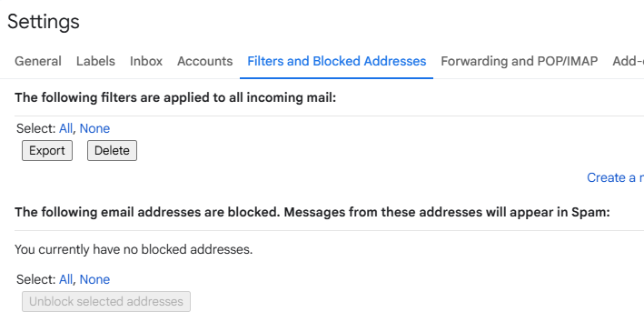Choose None in the filters Select row
This screenshot has width=644, height=332.
click(94, 128)
